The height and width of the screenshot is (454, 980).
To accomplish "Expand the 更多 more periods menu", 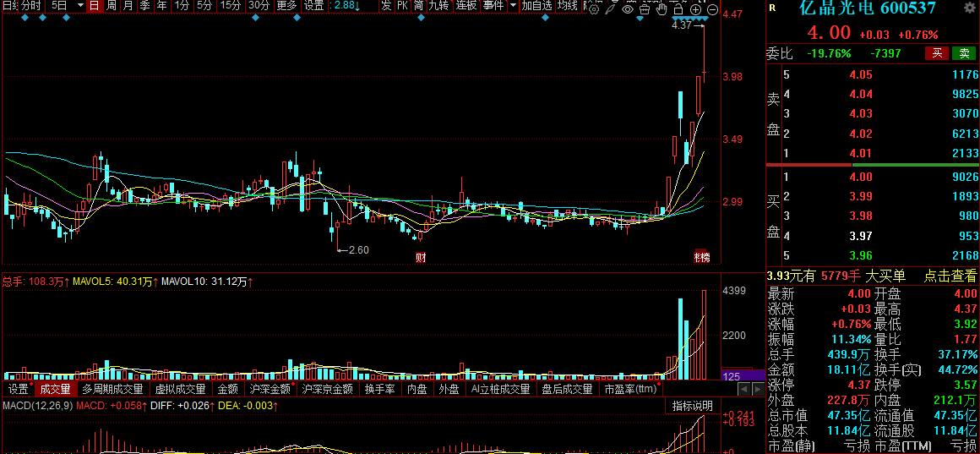I will (287, 6).
